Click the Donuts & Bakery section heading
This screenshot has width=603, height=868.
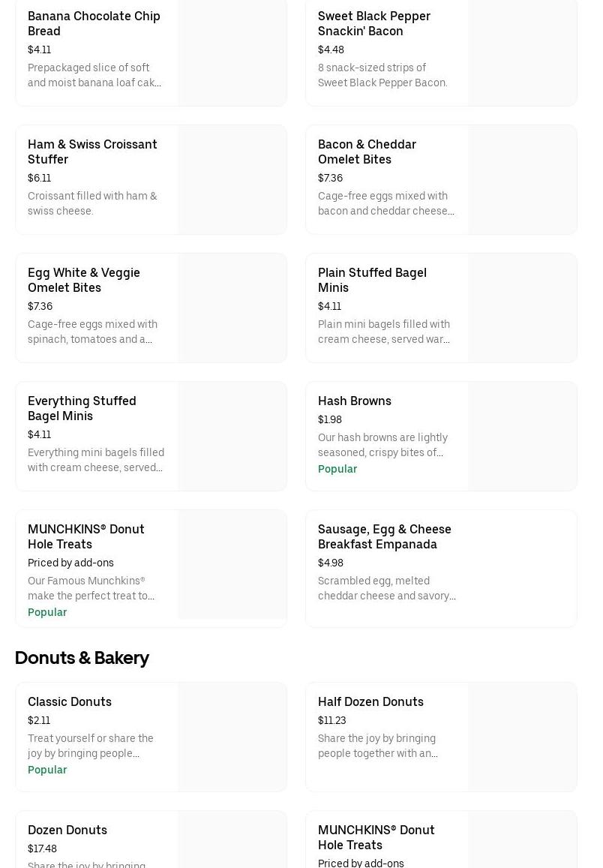click(x=82, y=658)
